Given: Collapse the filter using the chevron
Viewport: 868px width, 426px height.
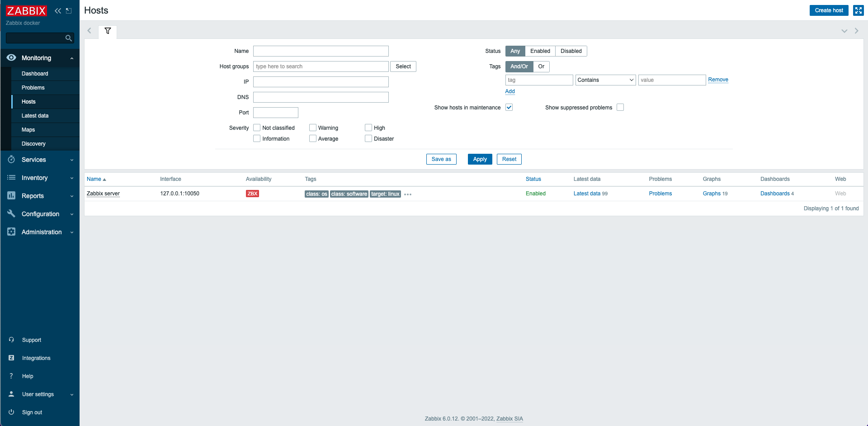Looking at the screenshot, I should (x=844, y=31).
